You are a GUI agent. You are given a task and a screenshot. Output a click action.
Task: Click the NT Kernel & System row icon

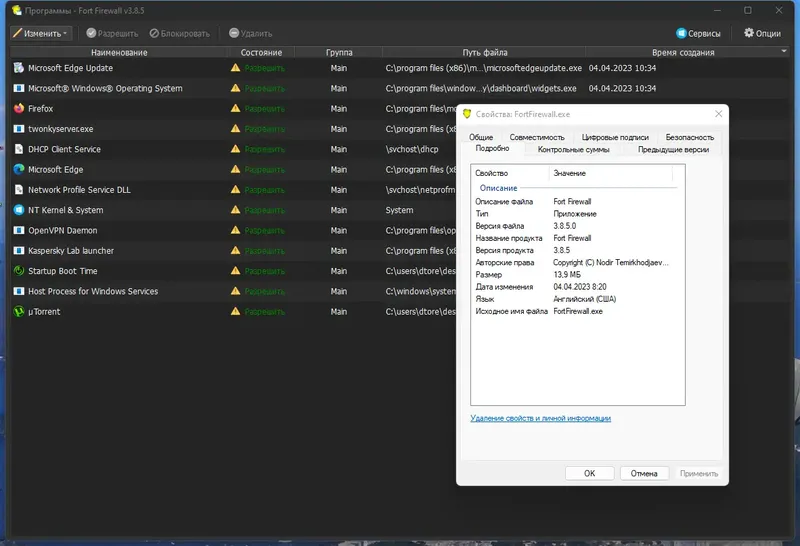19,210
